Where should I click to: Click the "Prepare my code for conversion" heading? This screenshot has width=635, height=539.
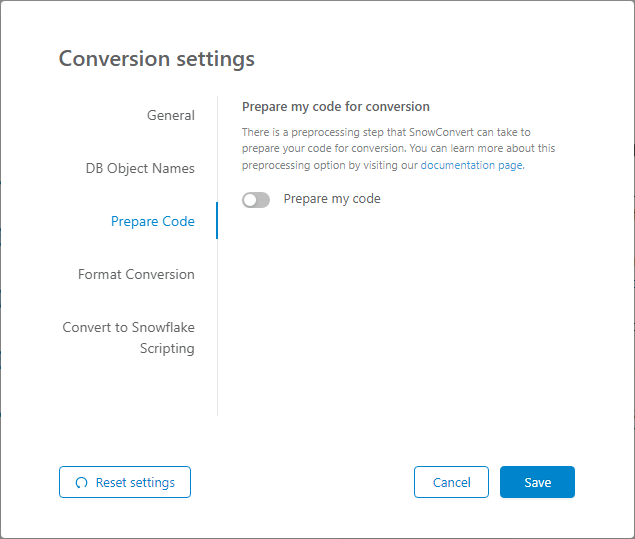pos(336,107)
